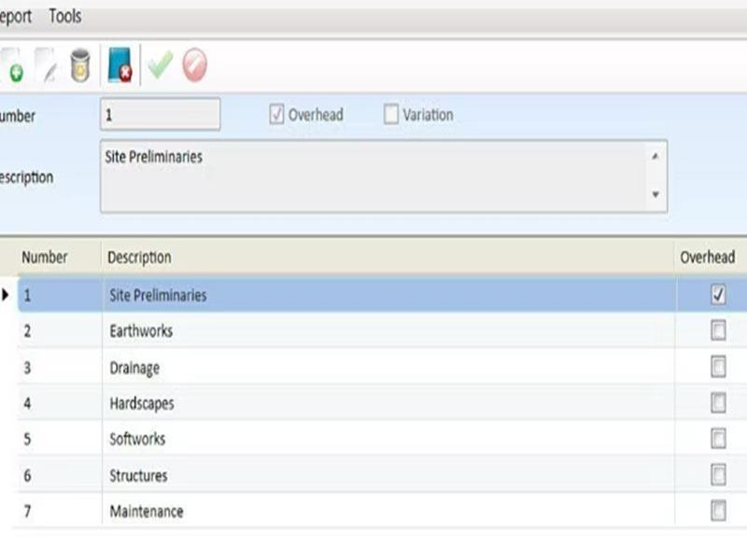The height and width of the screenshot is (560, 747).
Task: Click number 4 cell in the grid
Action: [60, 403]
